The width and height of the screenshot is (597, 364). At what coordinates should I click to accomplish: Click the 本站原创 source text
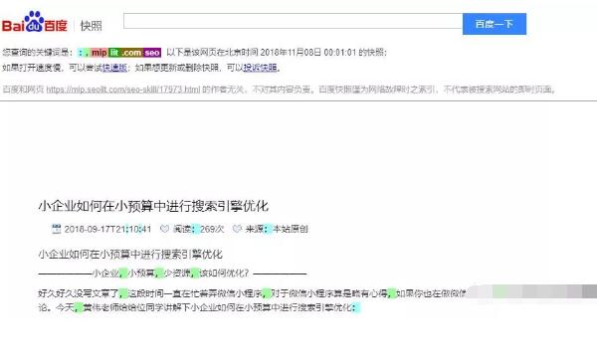[291, 229]
